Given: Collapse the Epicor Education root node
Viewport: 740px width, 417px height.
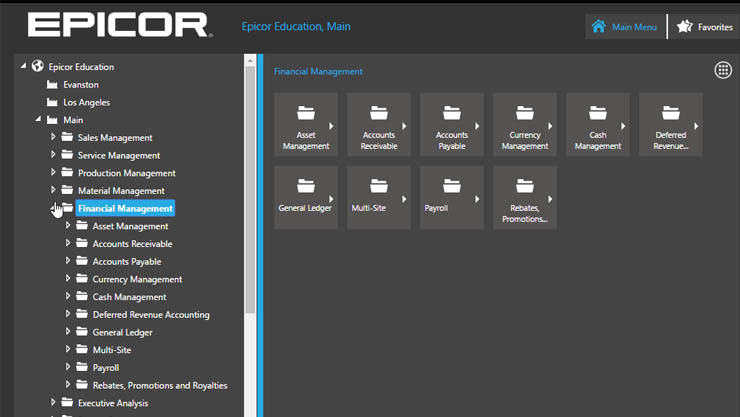Looking at the screenshot, I should tap(23, 66).
